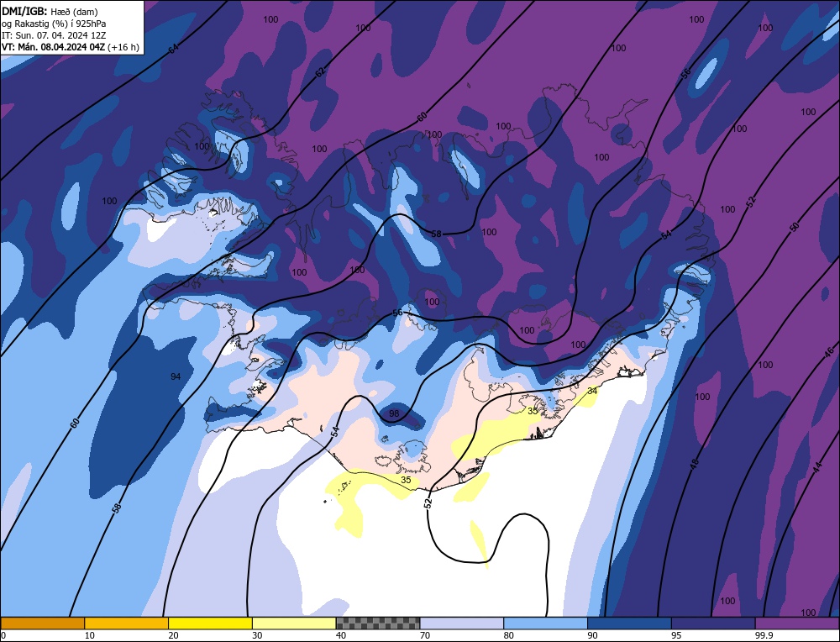Pick the light blue 80–90 legend swatch
This screenshot has height=642, width=840.
[545, 623]
